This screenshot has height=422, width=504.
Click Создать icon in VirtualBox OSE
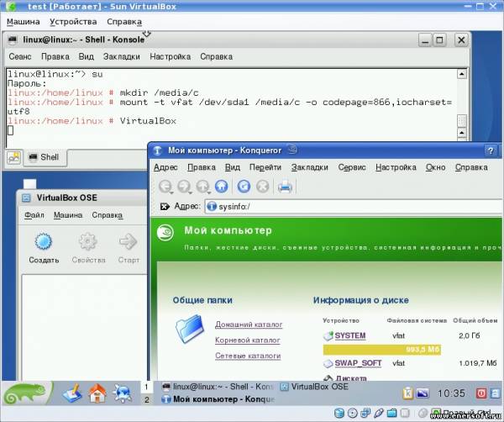tap(44, 242)
